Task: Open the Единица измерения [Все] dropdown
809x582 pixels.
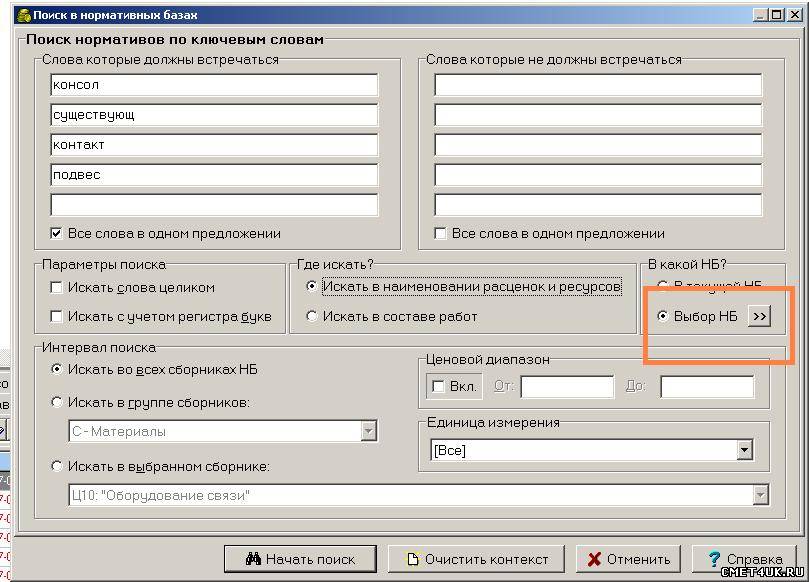Action: [x=744, y=450]
